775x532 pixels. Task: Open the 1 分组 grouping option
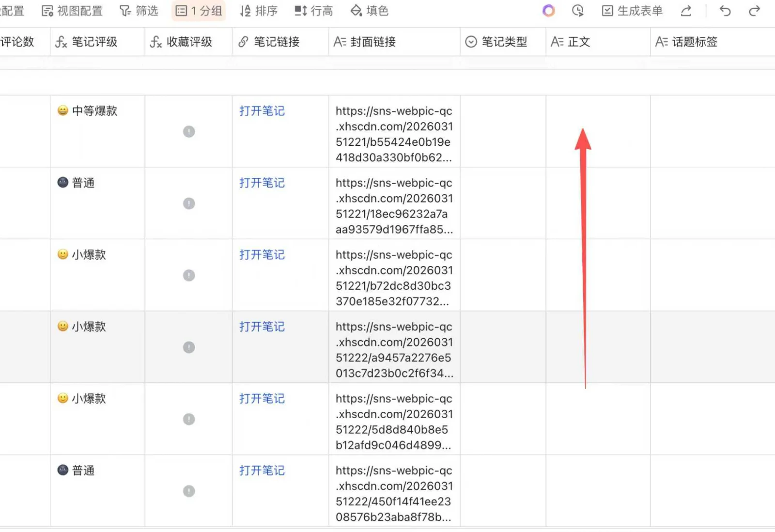(199, 11)
